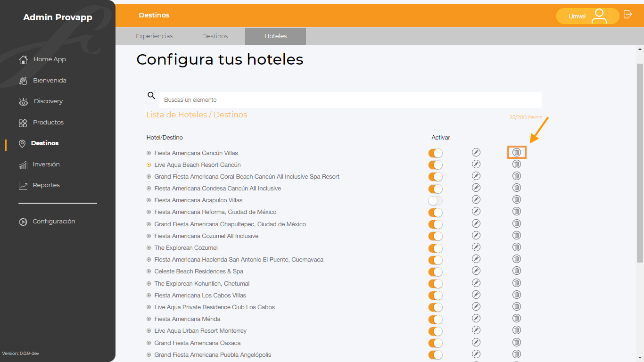
Task: Select the Hoteles tab
Action: pyautogui.click(x=275, y=36)
